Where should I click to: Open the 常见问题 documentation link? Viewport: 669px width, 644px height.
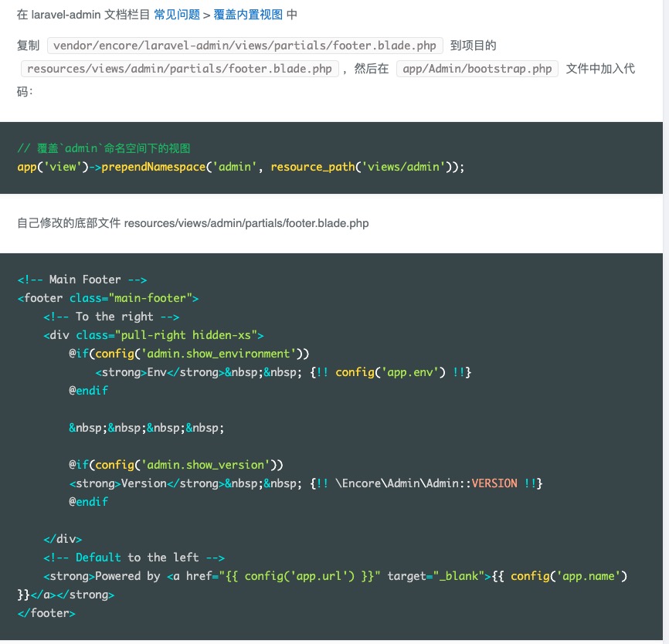click(177, 15)
